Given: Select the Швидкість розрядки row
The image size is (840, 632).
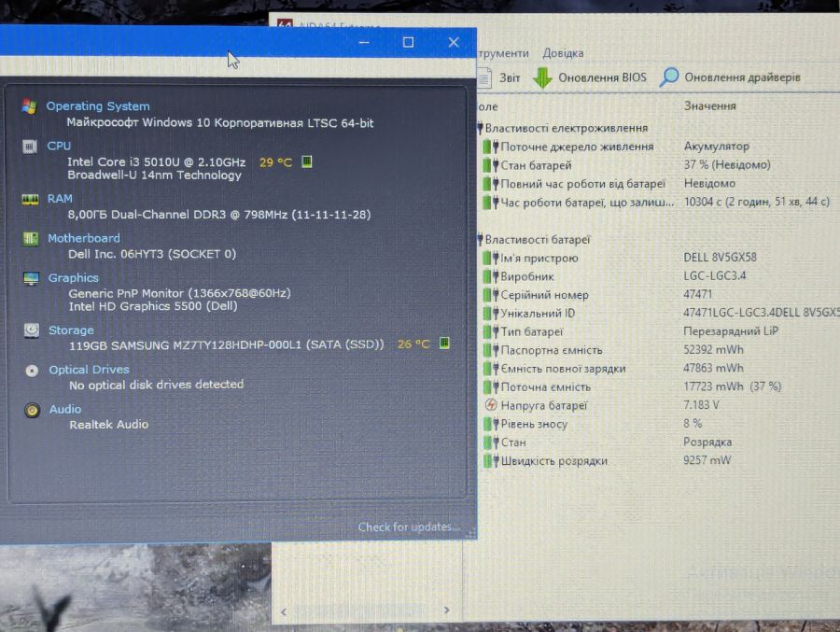Looking at the screenshot, I should click(x=607, y=461).
